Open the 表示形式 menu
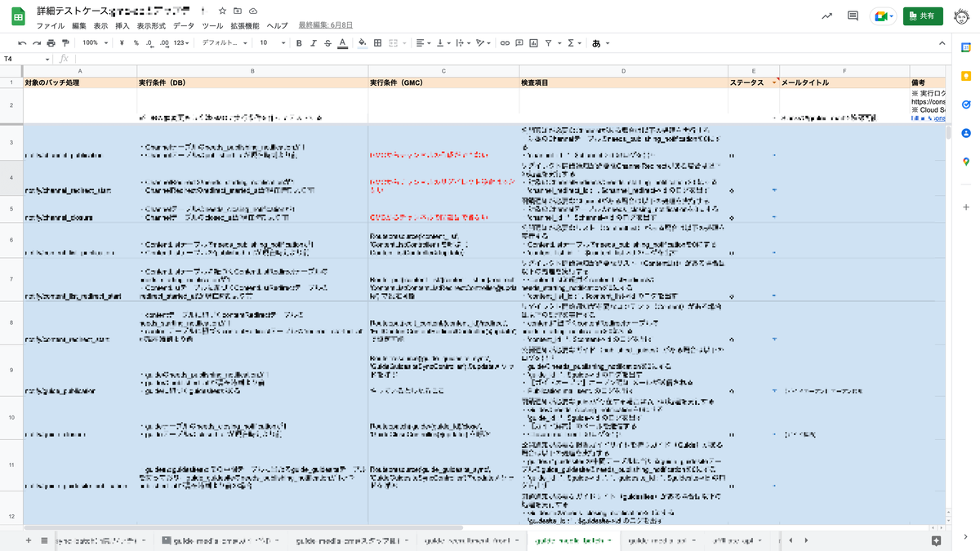The height and width of the screenshot is (551, 980). click(x=152, y=26)
